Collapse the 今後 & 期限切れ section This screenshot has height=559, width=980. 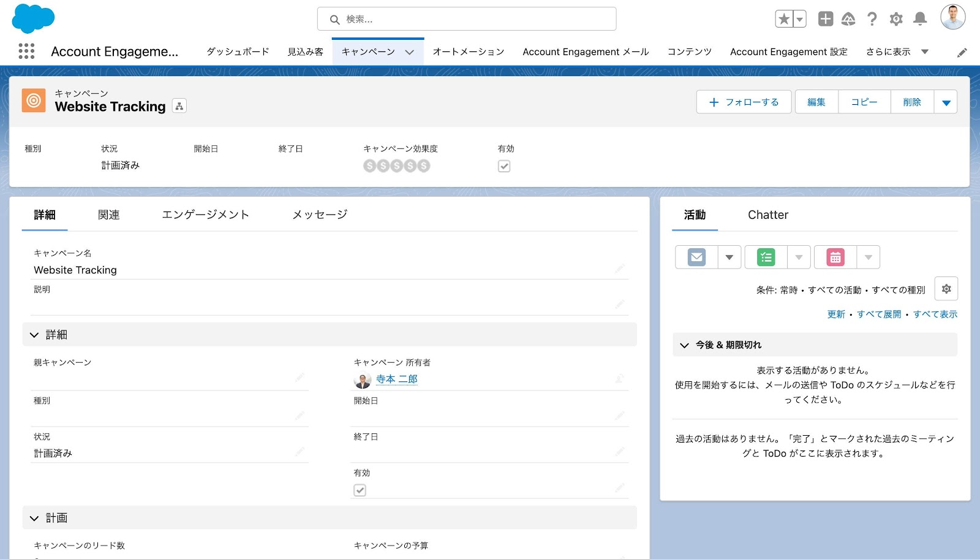(815, 345)
